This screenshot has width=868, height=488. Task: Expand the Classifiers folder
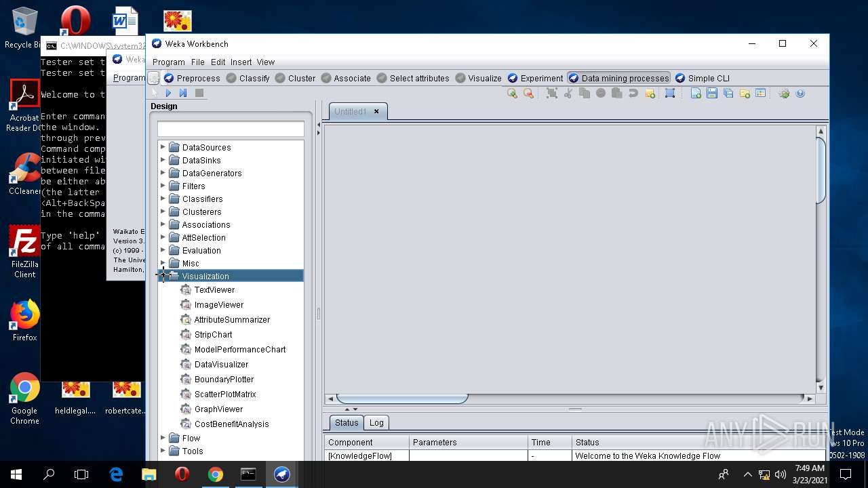click(163, 199)
